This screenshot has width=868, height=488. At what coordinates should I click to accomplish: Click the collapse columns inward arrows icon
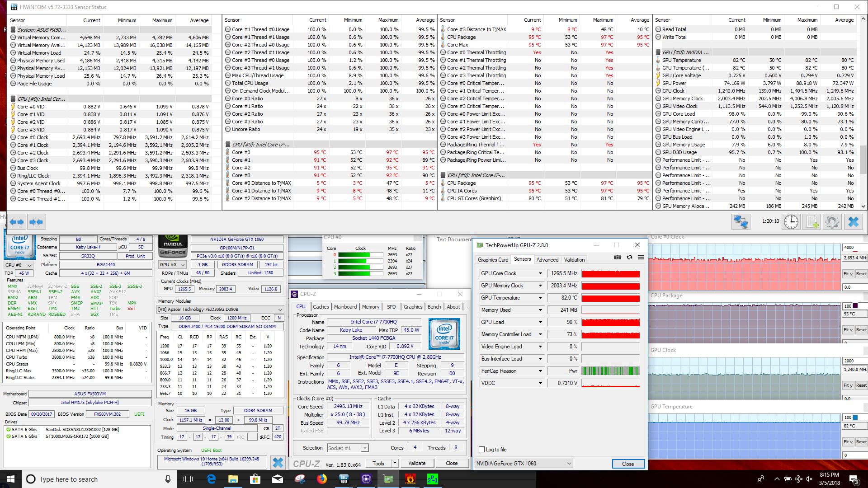(x=36, y=221)
